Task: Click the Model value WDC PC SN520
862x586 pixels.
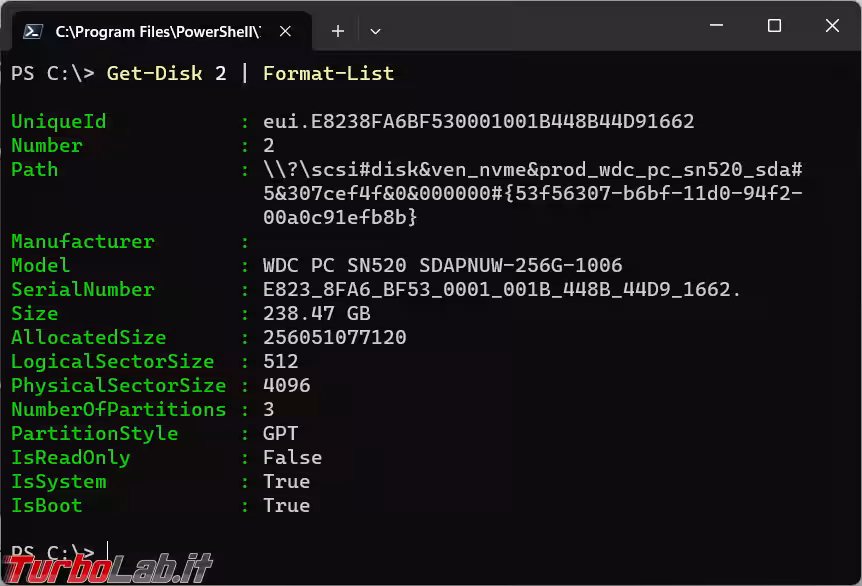Action: 442,265
